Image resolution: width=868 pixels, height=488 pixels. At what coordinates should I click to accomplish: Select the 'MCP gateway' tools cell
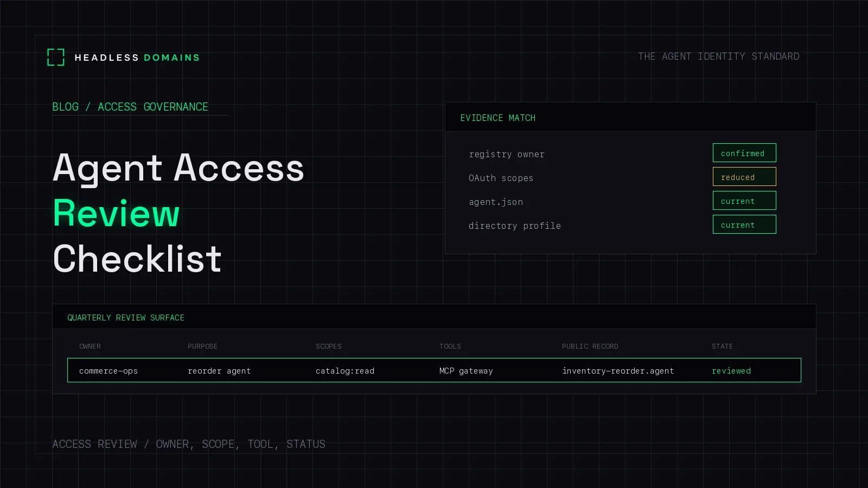click(466, 371)
